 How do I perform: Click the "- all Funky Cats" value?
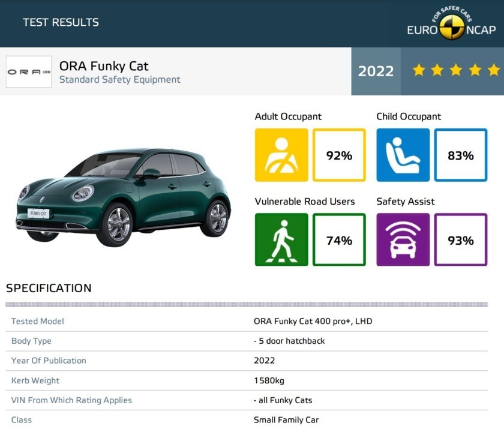pos(283,400)
